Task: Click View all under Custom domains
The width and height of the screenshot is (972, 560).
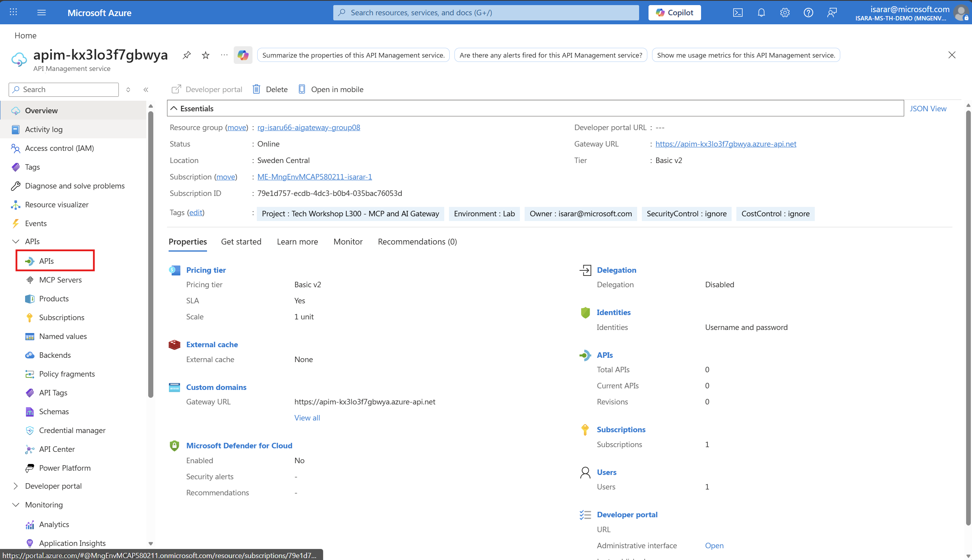Action: coord(307,418)
